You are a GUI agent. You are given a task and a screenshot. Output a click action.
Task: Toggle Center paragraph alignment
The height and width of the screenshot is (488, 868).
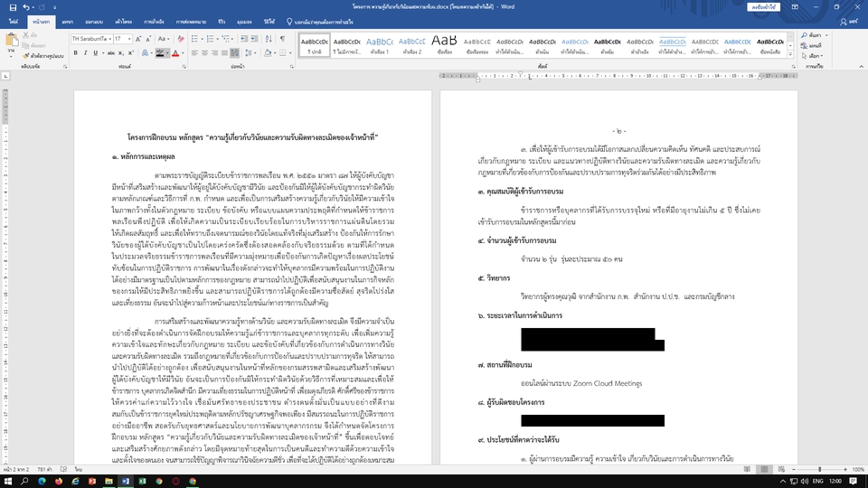[x=205, y=53]
